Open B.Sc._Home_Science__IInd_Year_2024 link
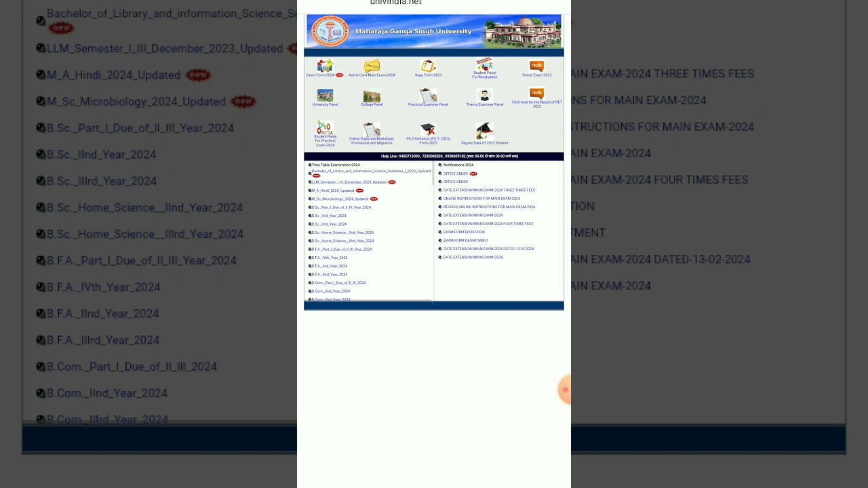 [342, 232]
